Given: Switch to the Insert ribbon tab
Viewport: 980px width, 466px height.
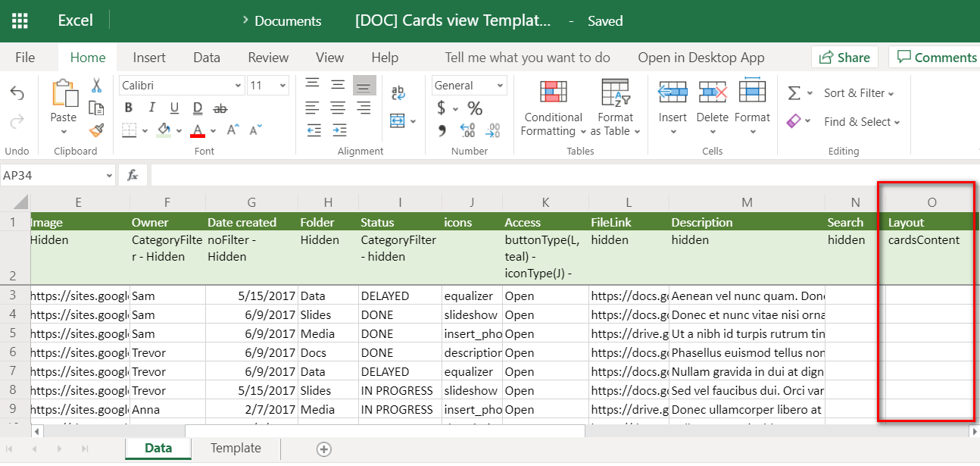Looking at the screenshot, I should pyautogui.click(x=149, y=58).
